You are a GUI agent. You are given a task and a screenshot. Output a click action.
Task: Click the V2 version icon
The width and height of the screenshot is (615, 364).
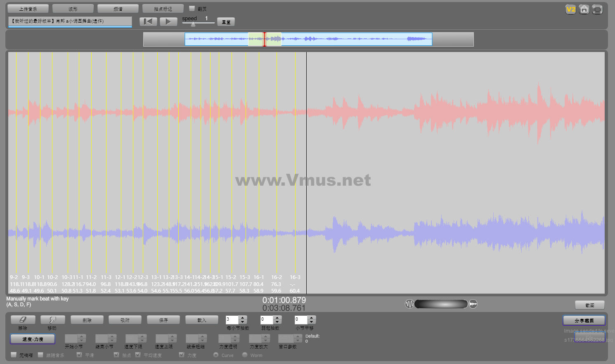(x=570, y=9)
